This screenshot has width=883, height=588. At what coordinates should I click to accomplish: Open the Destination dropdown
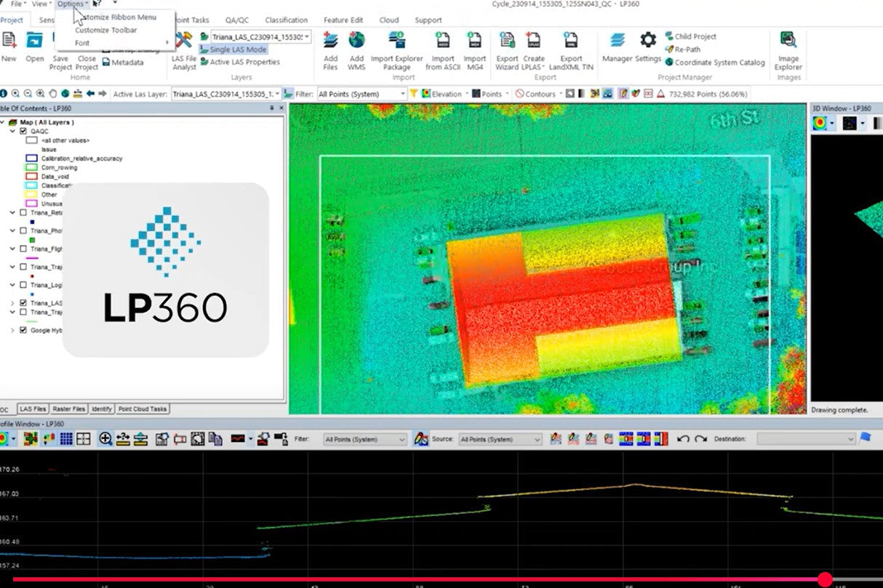[807, 439]
